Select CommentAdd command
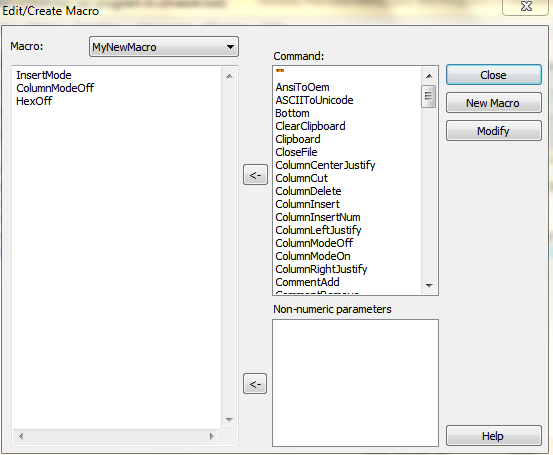The height and width of the screenshot is (455, 553). click(x=307, y=282)
